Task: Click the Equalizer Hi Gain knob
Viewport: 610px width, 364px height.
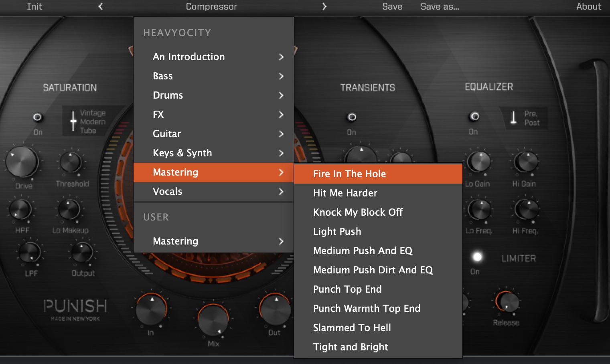Action: tap(526, 162)
